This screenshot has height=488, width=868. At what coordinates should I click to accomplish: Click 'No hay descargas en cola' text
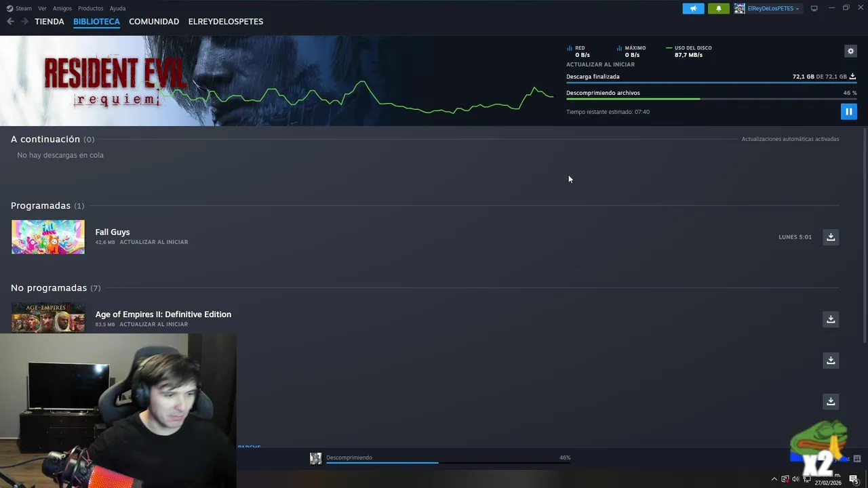[x=60, y=155]
